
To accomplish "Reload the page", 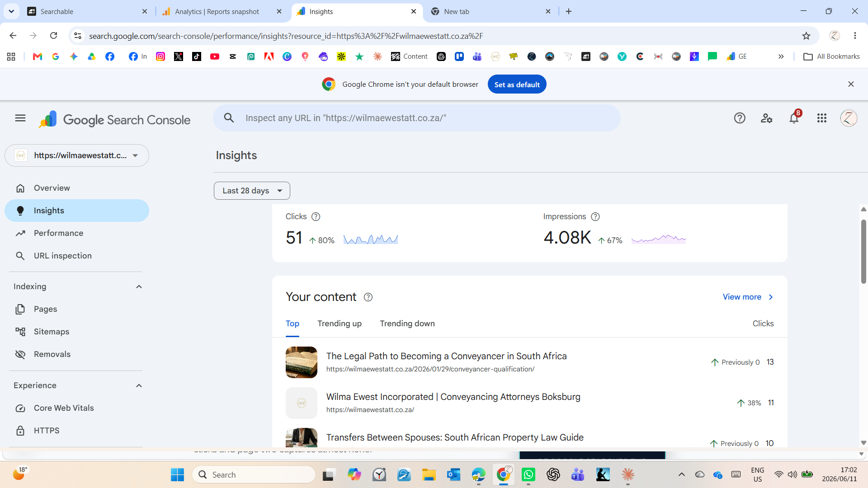I will tap(54, 36).
